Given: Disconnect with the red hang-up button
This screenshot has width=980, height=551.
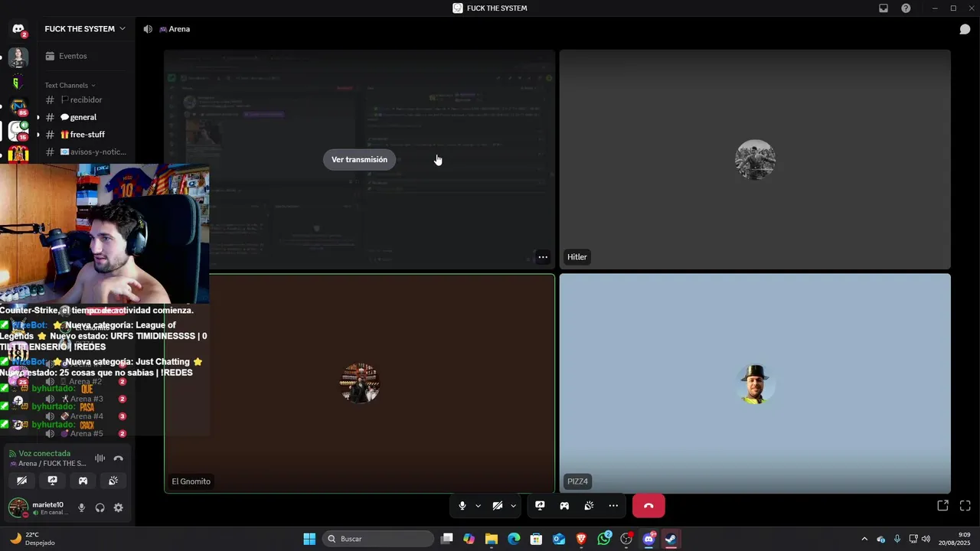Looking at the screenshot, I should click(x=648, y=506).
